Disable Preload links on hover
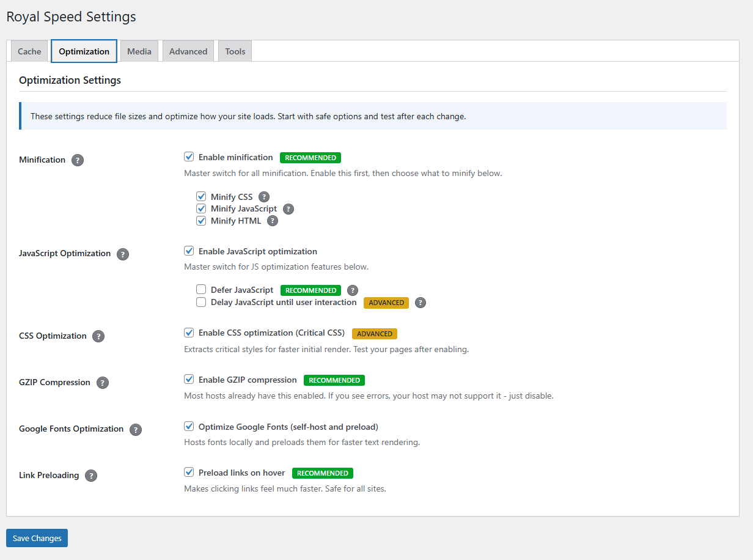753x560 pixels. [189, 472]
